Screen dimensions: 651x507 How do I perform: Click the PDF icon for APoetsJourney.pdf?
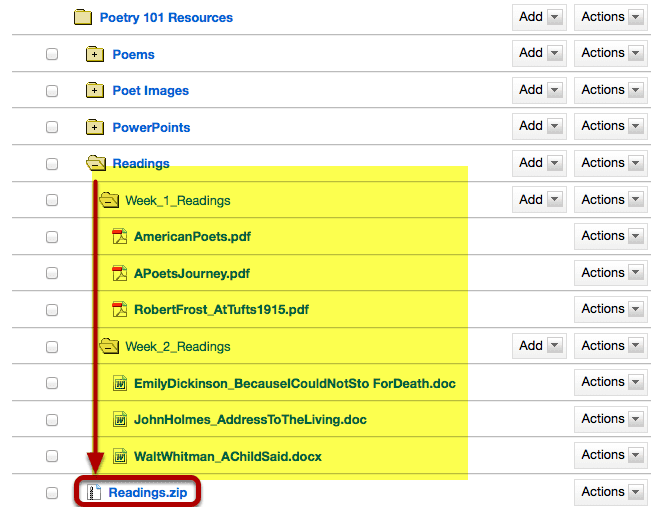pyautogui.click(x=120, y=273)
